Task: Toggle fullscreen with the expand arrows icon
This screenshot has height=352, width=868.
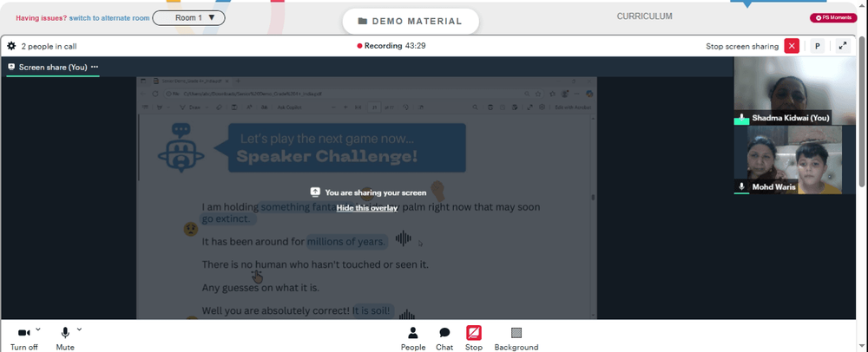Action: [843, 47]
